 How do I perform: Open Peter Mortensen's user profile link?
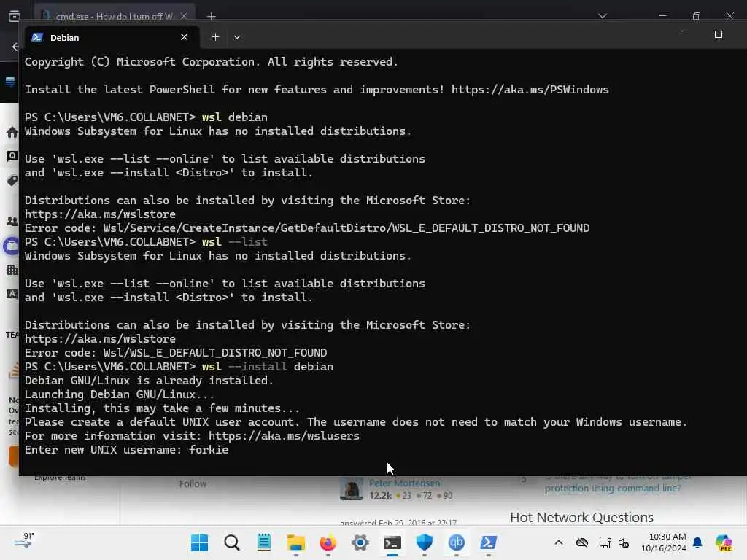(404, 483)
